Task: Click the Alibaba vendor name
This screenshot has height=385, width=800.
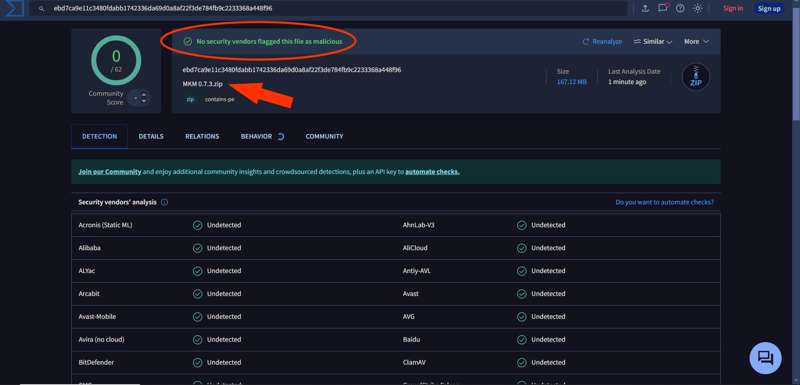Action: click(x=89, y=248)
